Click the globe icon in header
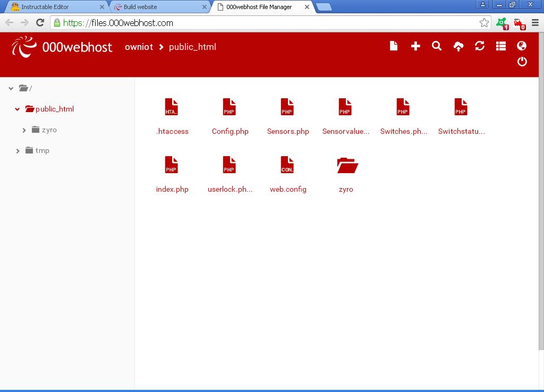The image size is (544, 392). coord(522,46)
